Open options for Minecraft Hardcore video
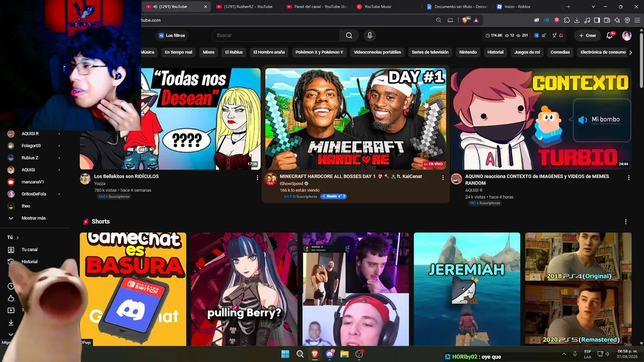The image size is (644, 362). click(x=443, y=177)
